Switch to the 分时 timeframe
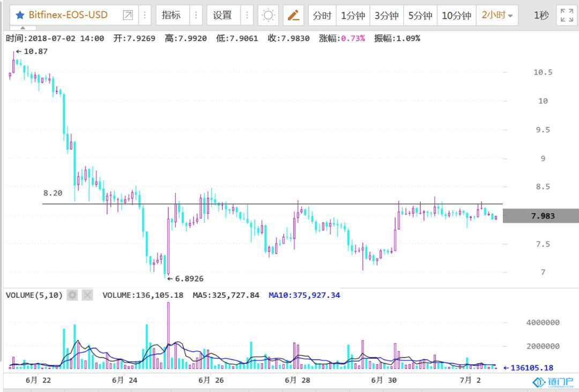The width and height of the screenshot is (579, 392). tap(322, 16)
